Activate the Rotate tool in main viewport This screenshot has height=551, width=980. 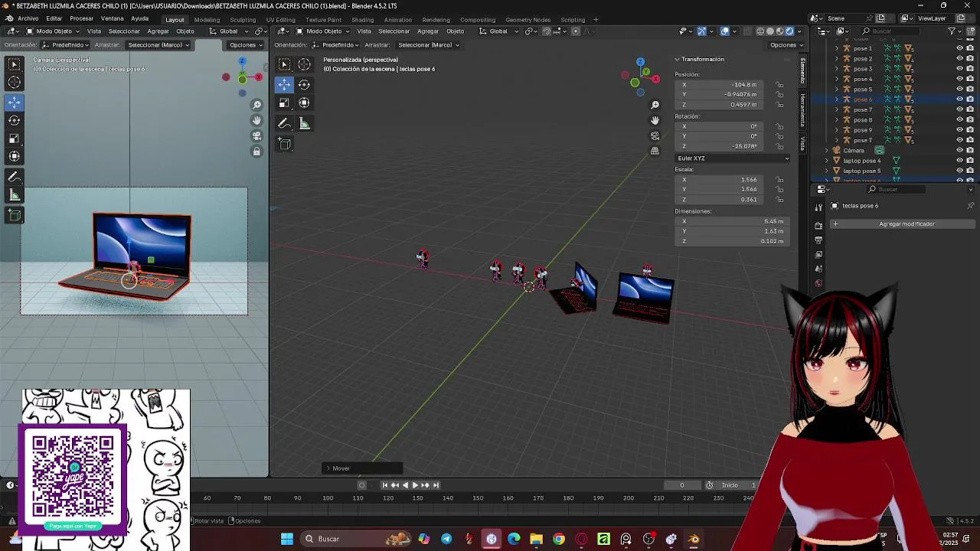[304, 84]
